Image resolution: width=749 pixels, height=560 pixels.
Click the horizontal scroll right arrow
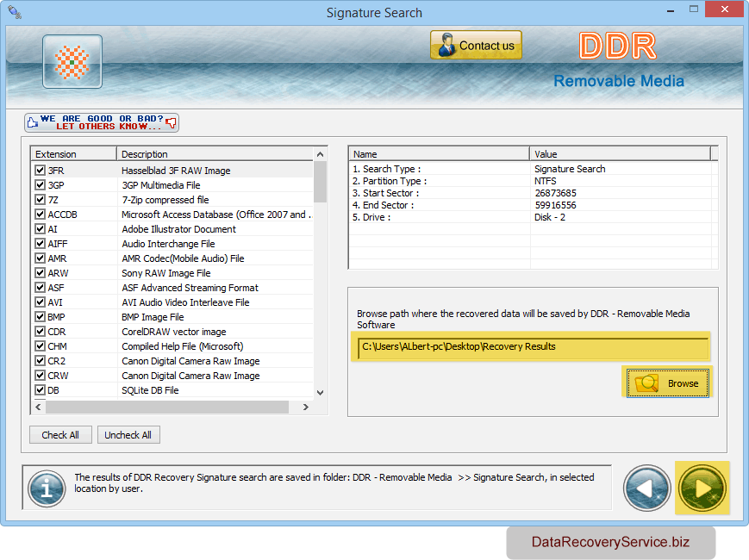(306, 407)
